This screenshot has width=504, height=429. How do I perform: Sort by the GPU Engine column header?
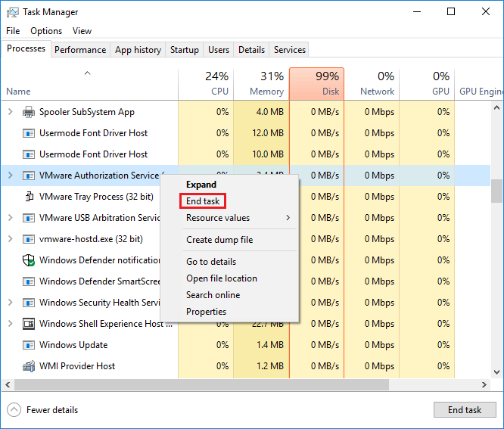tap(479, 83)
